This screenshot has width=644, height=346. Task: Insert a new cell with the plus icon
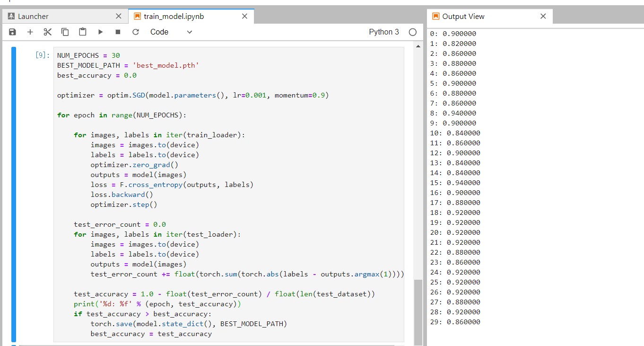point(30,32)
